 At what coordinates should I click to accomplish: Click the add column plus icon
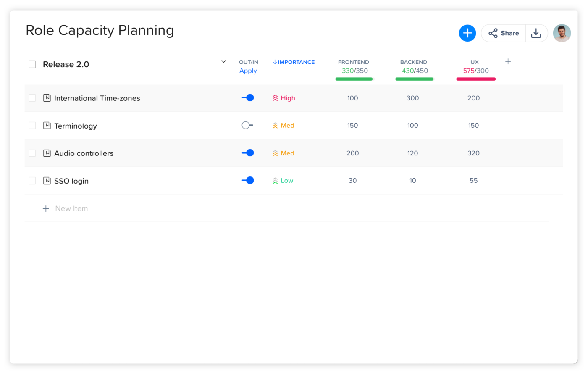pos(508,62)
